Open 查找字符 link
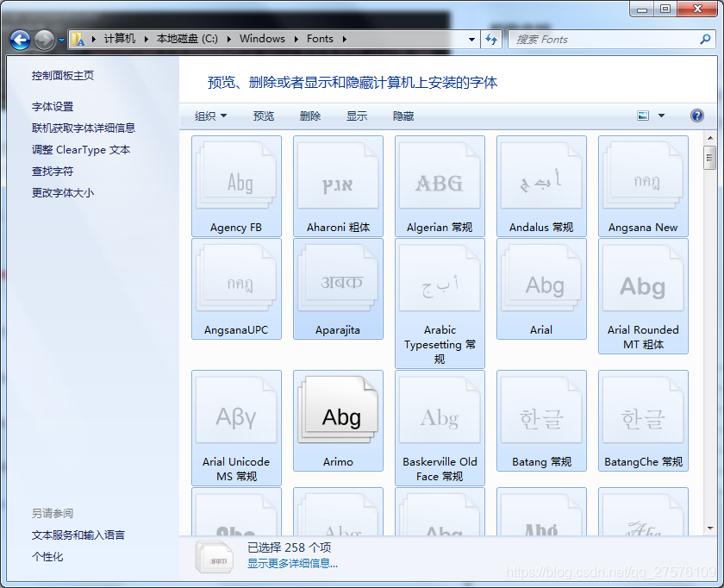 [53, 172]
